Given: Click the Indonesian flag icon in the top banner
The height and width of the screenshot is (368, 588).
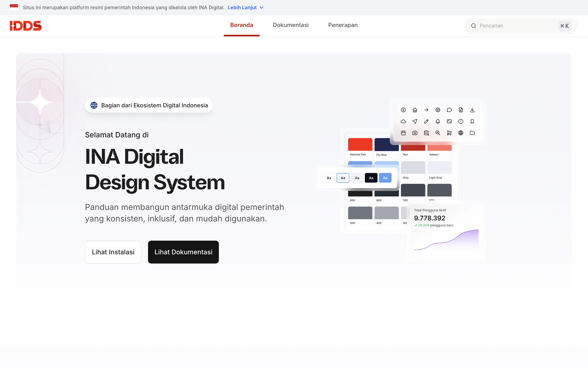Looking at the screenshot, I should 14,7.
